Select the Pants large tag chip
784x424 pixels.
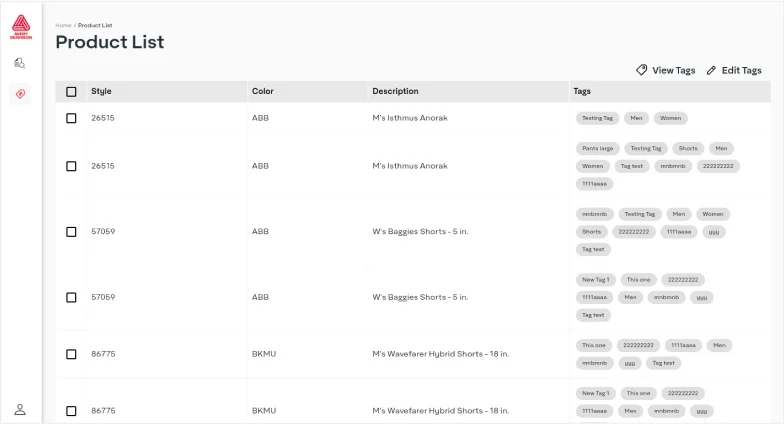[598, 148]
